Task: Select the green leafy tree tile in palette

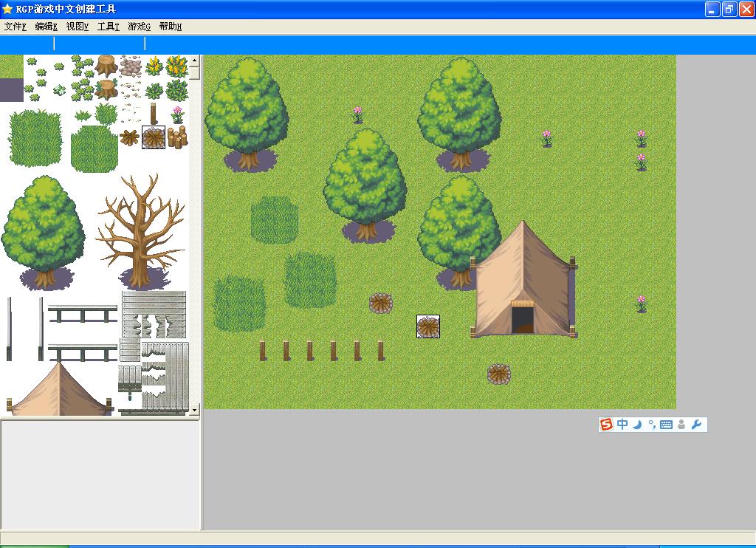Action: (x=43, y=233)
